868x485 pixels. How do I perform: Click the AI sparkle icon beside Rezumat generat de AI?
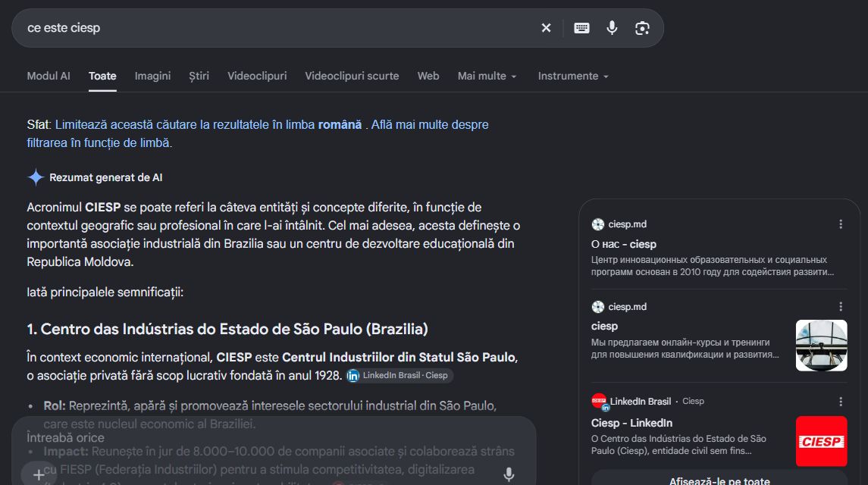click(36, 177)
